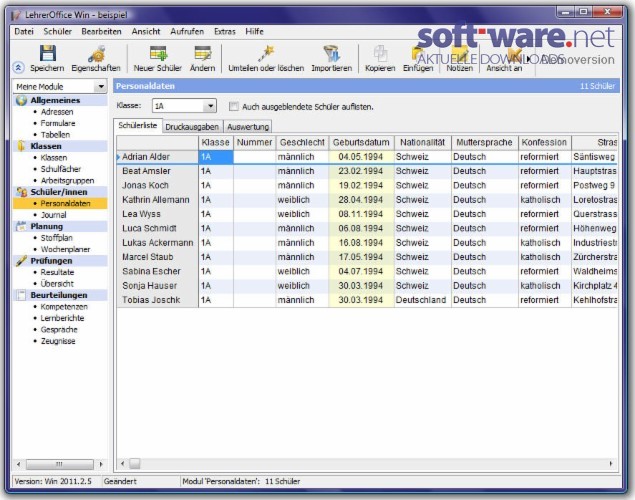Select Wochenplaner in sidebar

[x=65, y=249]
